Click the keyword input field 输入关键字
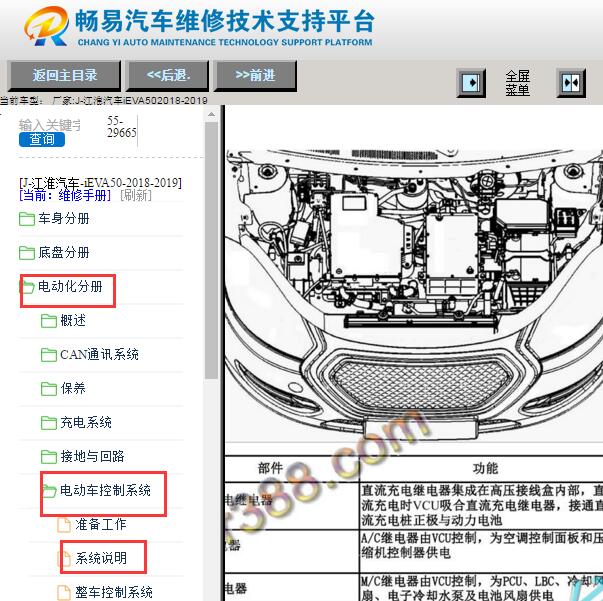603x601 pixels. pyautogui.click(x=50, y=125)
